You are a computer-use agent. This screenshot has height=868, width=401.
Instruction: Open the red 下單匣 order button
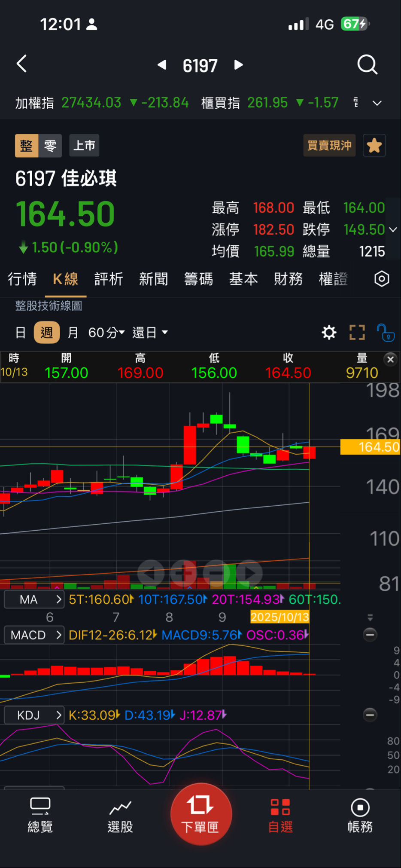pos(201,814)
